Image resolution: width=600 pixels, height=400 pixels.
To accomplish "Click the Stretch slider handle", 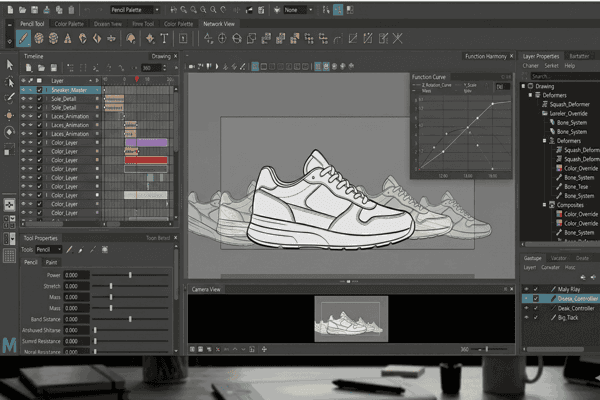I will [111, 286].
